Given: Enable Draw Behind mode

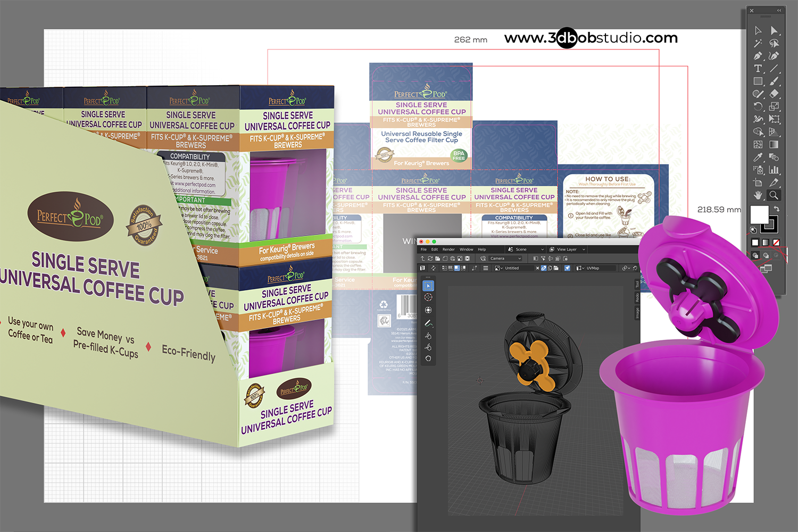Looking at the screenshot, I should (x=766, y=255).
